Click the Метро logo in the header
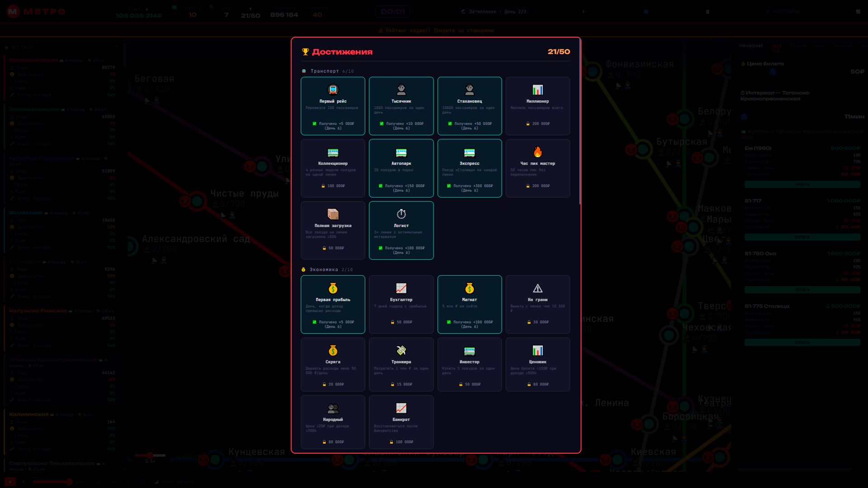Screen dimensions: 868x488 pyautogui.click(x=36, y=11)
